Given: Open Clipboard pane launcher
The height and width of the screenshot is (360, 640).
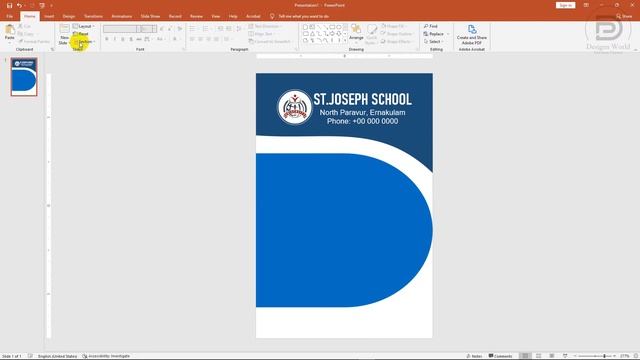Looking at the screenshot, I should [52, 49].
